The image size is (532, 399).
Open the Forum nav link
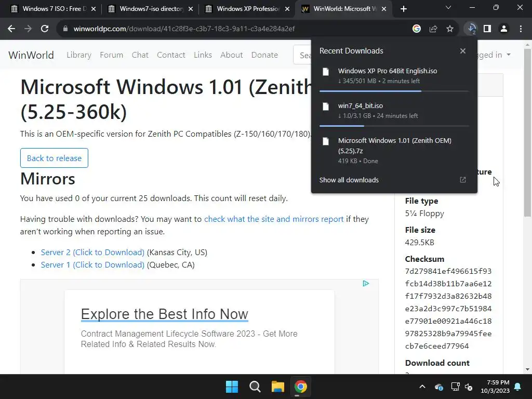tap(111, 55)
